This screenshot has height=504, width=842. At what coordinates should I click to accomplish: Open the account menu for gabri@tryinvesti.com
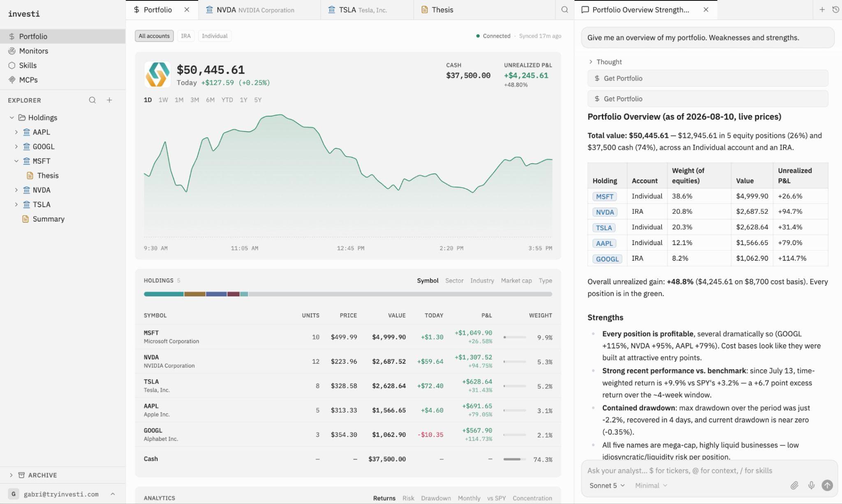[62, 494]
